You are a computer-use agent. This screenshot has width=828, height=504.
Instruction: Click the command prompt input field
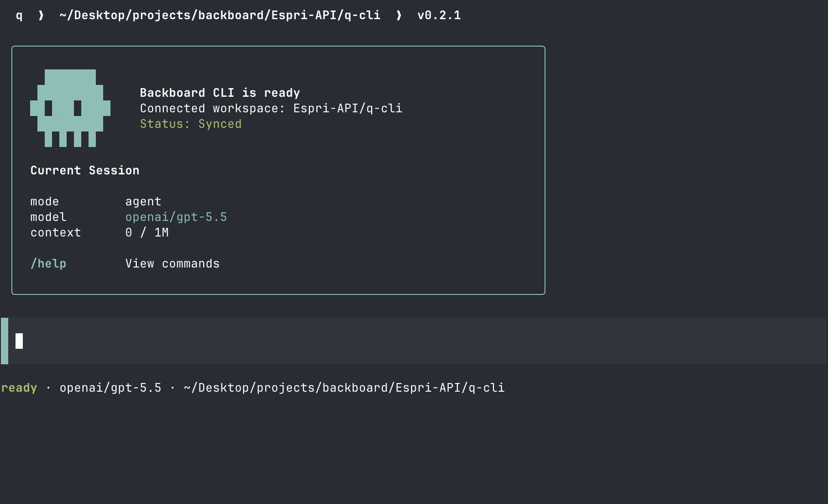coord(414,341)
